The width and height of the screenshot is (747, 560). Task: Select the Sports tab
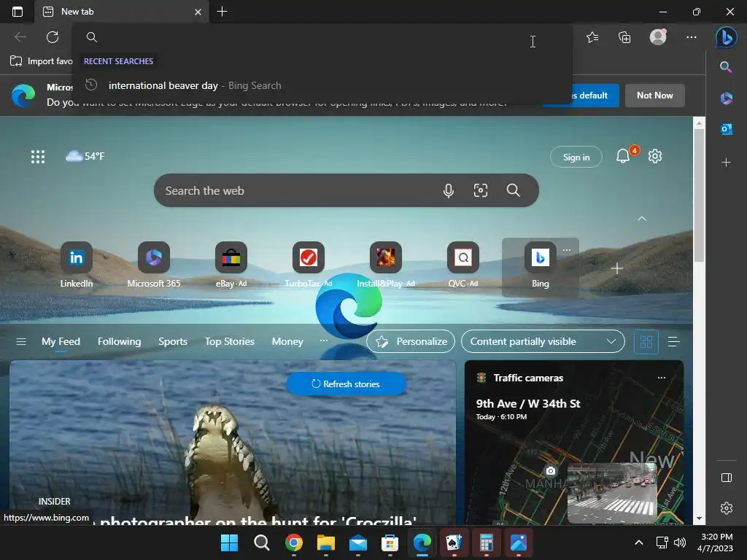172,341
